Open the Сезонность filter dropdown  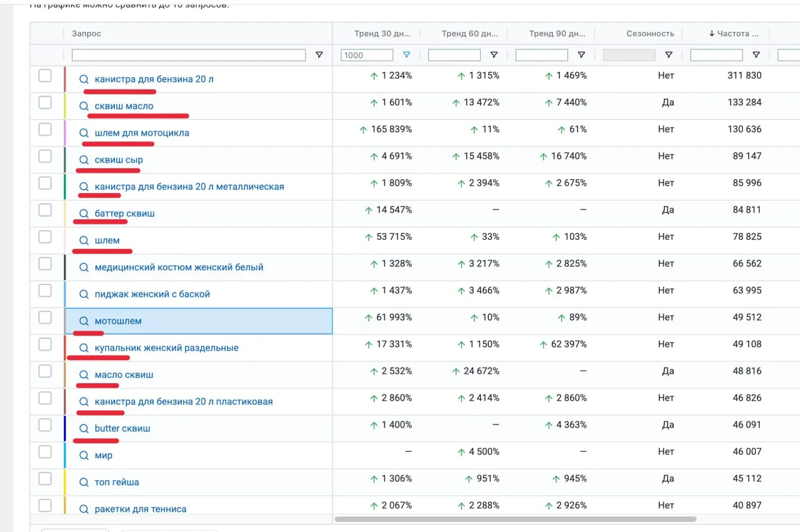coord(669,55)
